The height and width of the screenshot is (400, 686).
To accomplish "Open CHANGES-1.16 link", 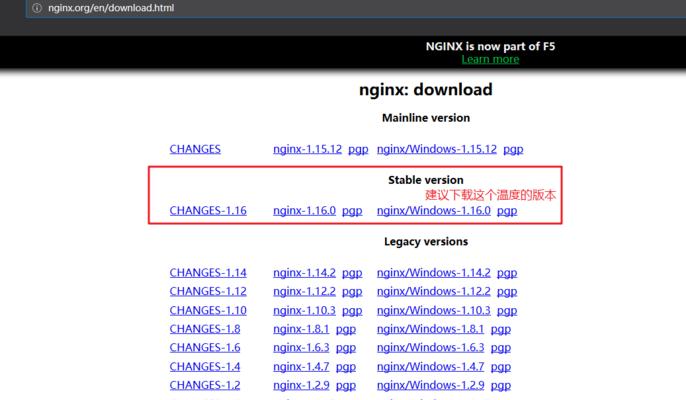I will tap(208, 211).
